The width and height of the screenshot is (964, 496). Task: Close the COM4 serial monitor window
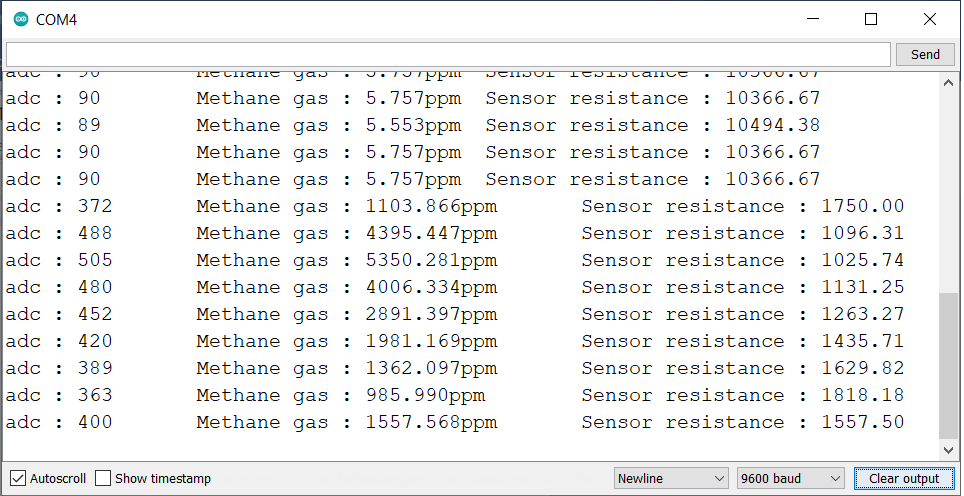coord(930,20)
